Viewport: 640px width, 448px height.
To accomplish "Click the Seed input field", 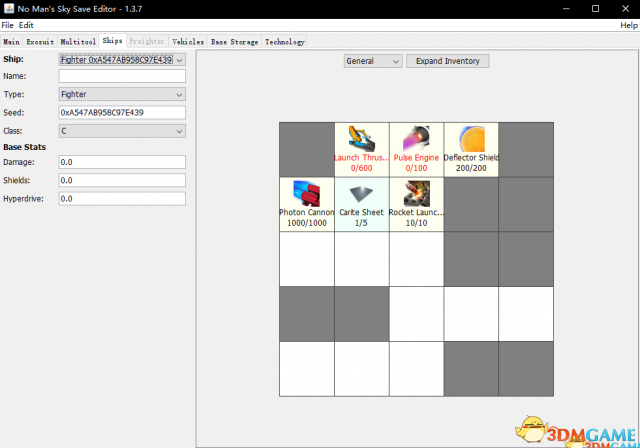I will [x=122, y=113].
